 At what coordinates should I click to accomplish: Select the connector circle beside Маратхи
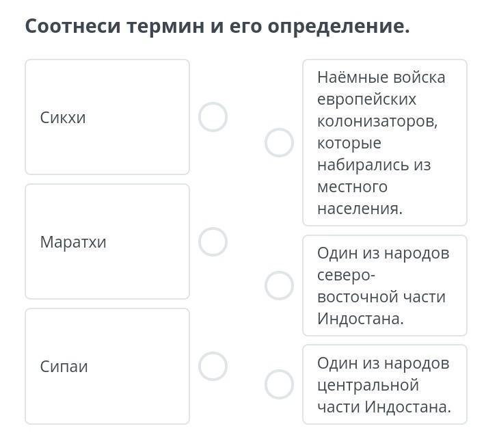coord(213,241)
